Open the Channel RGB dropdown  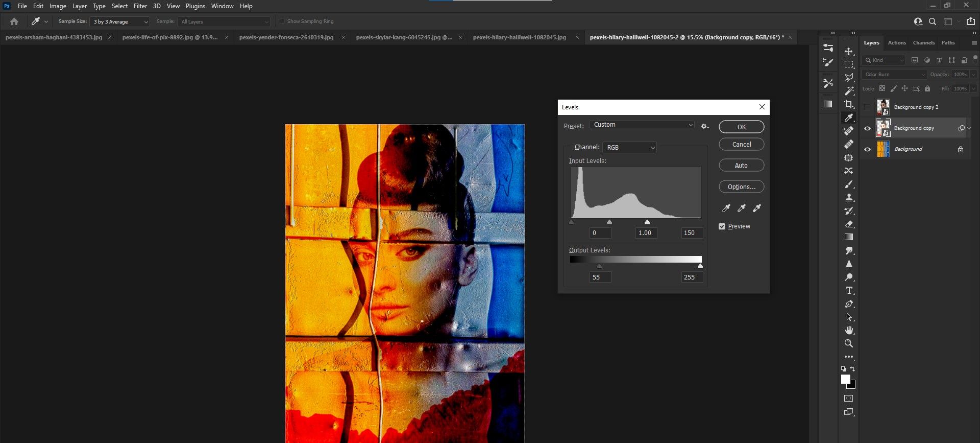pyautogui.click(x=630, y=148)
